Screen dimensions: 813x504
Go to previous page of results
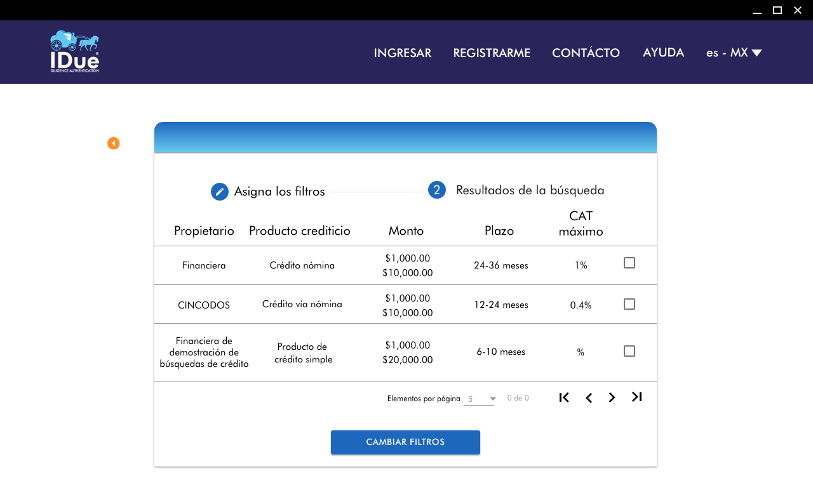[x=589, y=398]
